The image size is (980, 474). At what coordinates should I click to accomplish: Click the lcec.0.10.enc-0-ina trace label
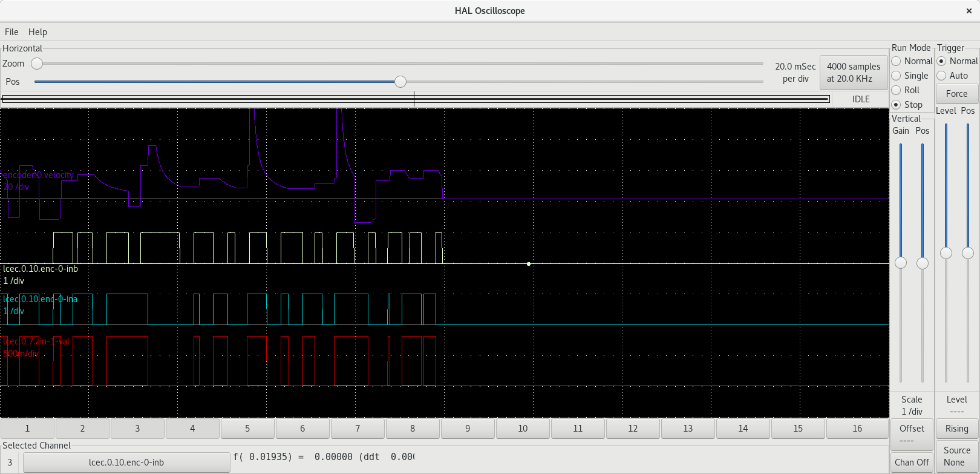point(40,299)
